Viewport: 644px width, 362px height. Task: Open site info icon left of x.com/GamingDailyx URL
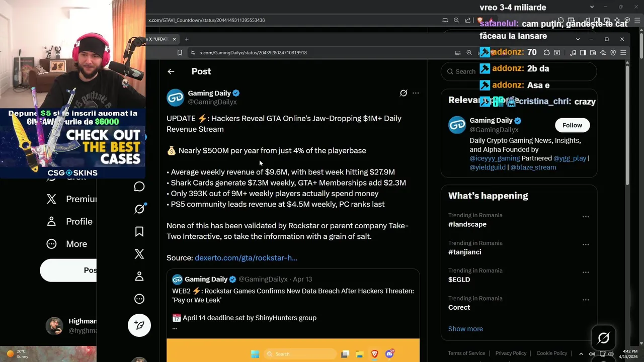point(192,52)
